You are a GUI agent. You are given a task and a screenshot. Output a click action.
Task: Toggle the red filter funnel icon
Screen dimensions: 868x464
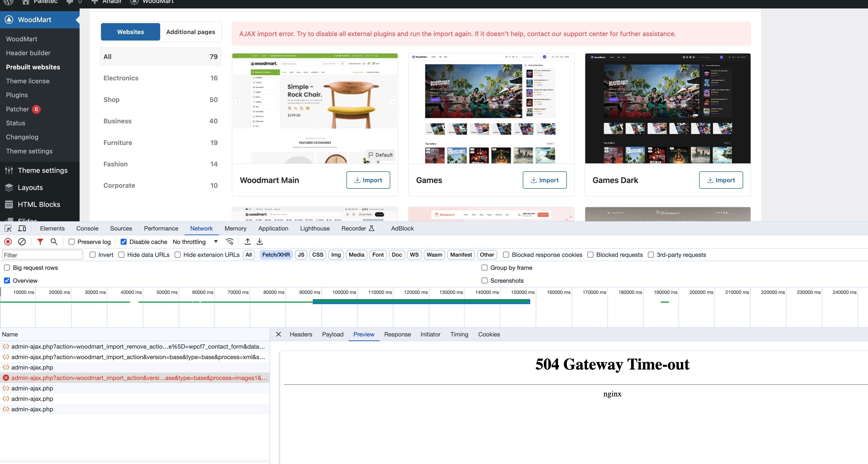click(x=40, y=242)
